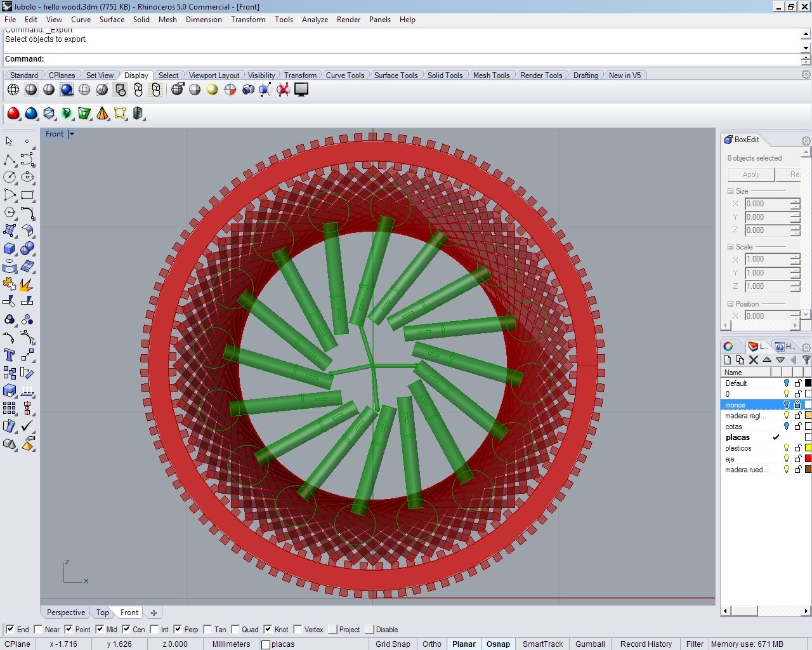Enable the Quad osnap checkbox

[236, 630]
